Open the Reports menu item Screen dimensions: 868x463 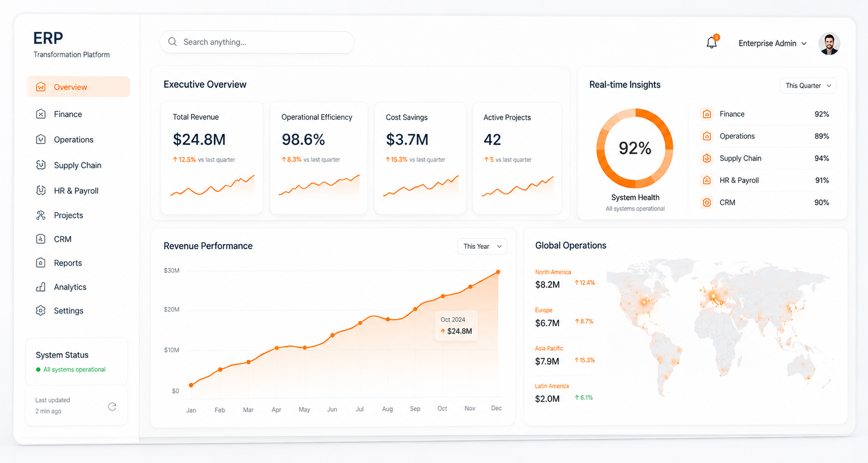click(x=78, y=263)
